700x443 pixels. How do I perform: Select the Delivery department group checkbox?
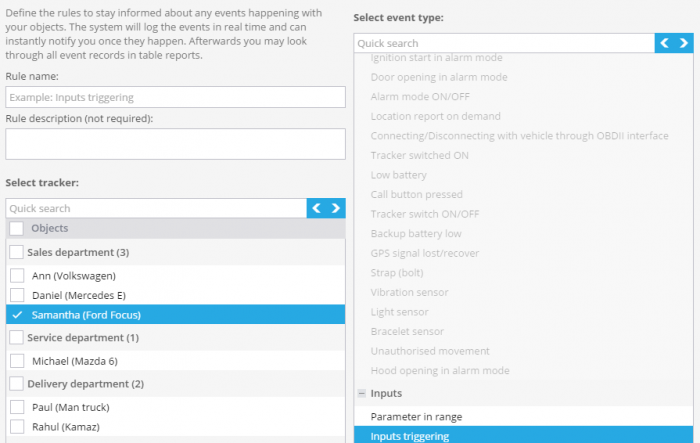click(x=17, y=384)
